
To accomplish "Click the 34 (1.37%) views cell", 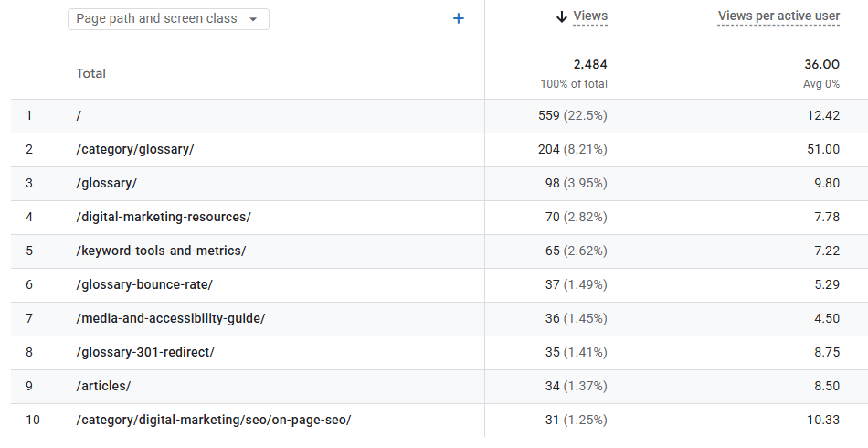I will point(576,386).
